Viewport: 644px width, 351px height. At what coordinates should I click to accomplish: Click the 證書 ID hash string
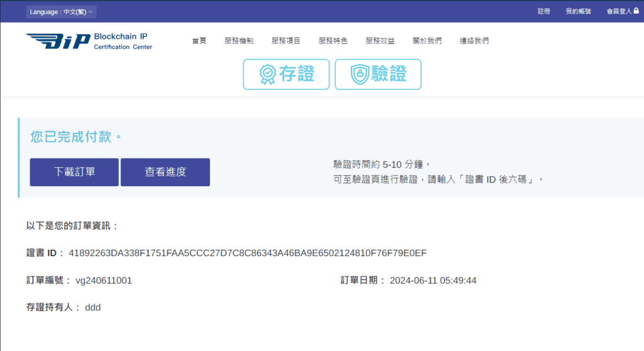coord(248,253)
